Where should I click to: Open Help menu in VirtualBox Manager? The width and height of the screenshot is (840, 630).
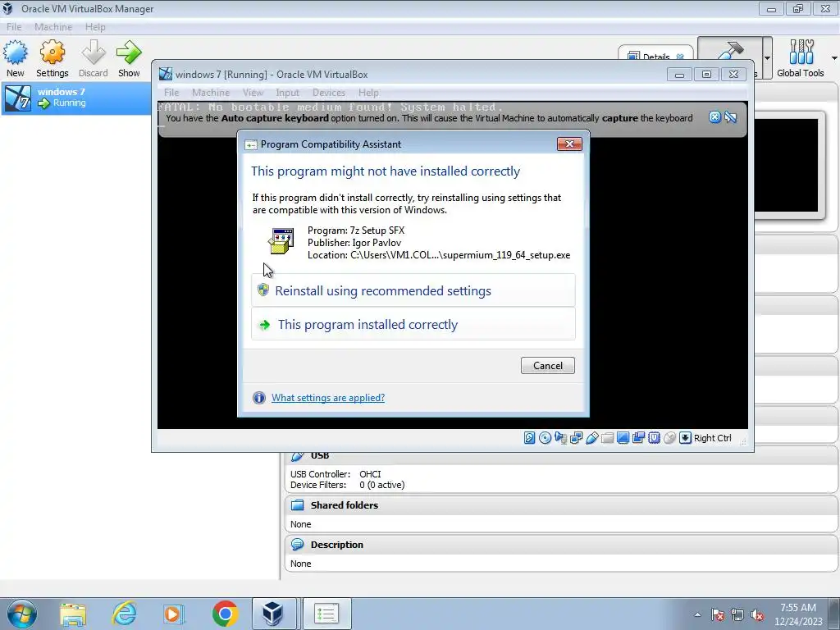tap(95, 27)
